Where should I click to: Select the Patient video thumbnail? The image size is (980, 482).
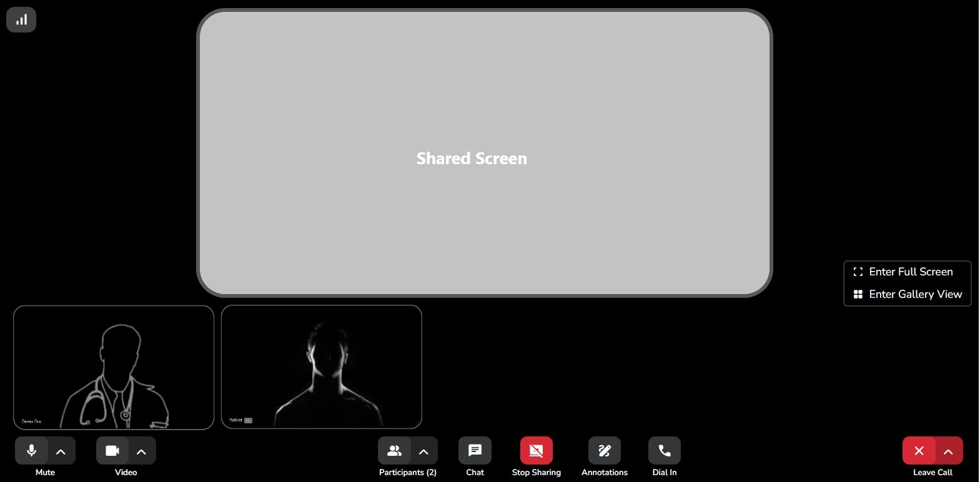click(322, 366)
